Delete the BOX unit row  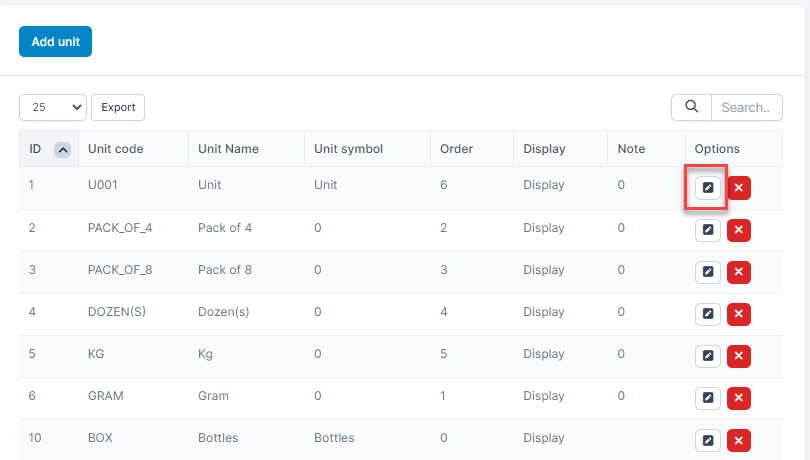(x=738, y=440)
